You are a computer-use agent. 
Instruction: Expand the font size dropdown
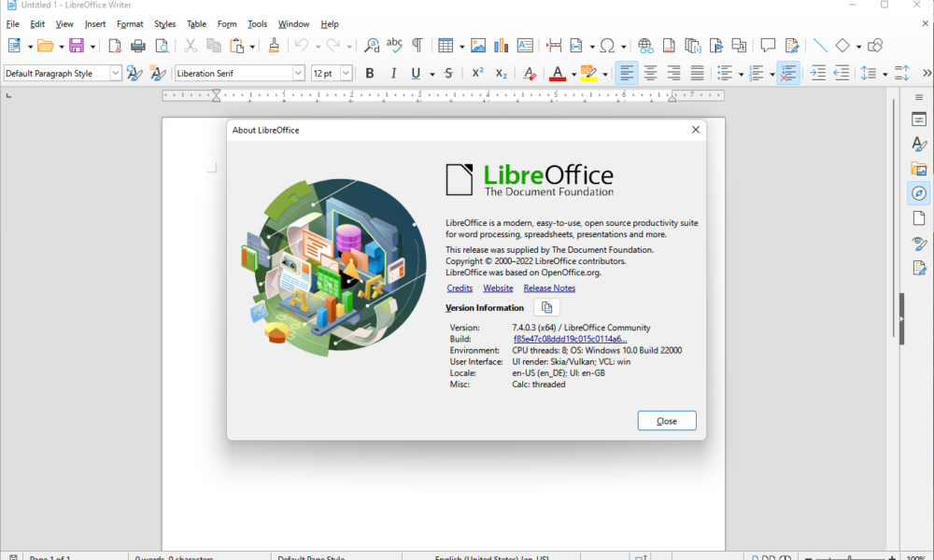(x=347, y=73)
